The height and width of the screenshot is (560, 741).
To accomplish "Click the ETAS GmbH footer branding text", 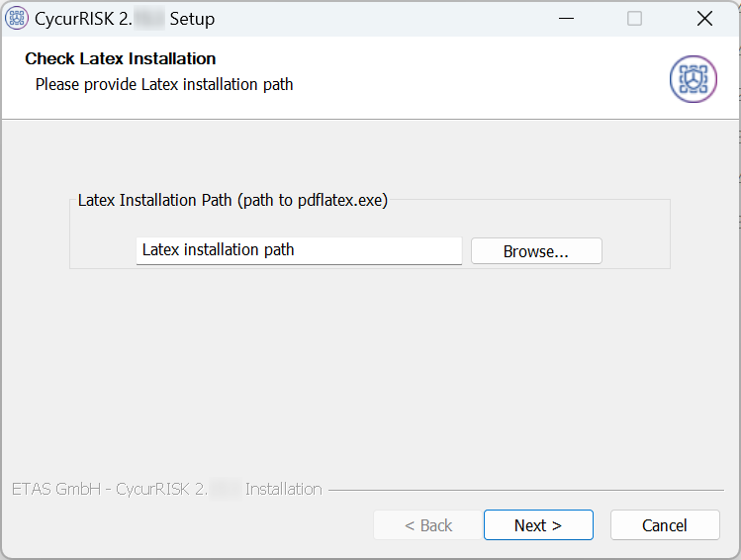I will point(166,489).
